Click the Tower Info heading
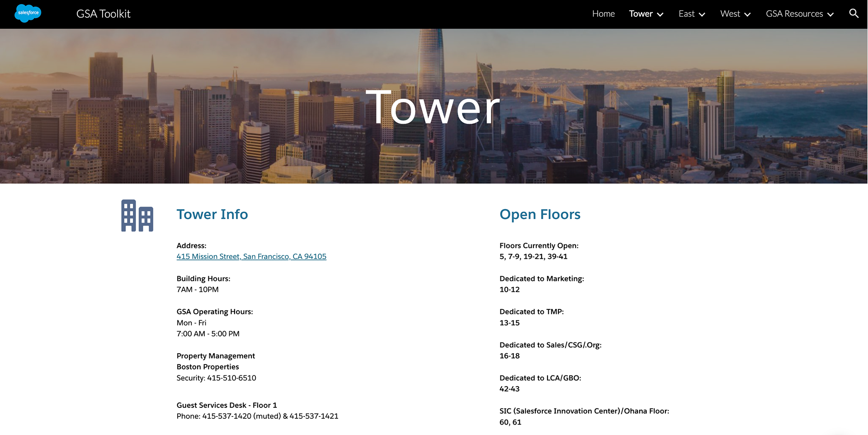 point(212,214)
